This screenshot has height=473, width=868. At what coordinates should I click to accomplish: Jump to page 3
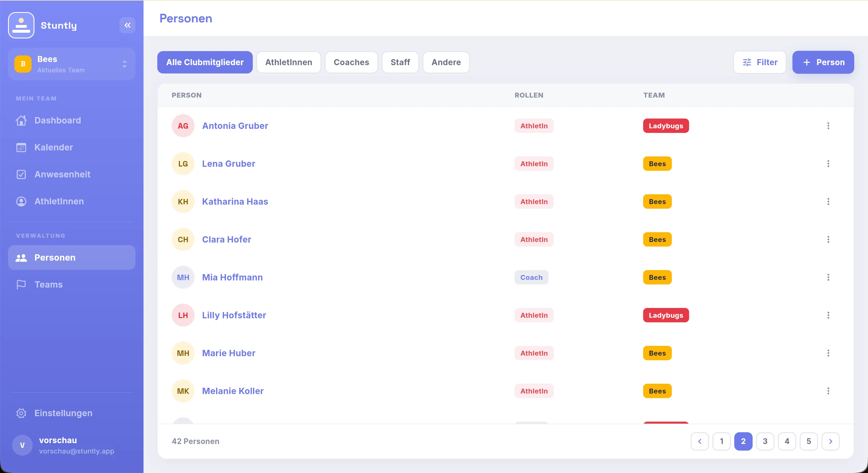pos(765,441)
